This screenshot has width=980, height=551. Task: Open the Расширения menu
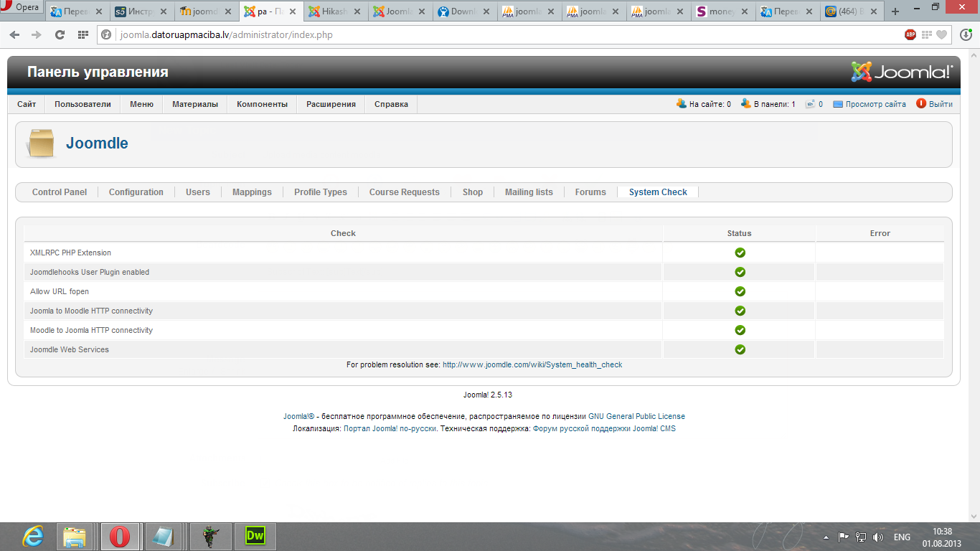coord(331,104)
